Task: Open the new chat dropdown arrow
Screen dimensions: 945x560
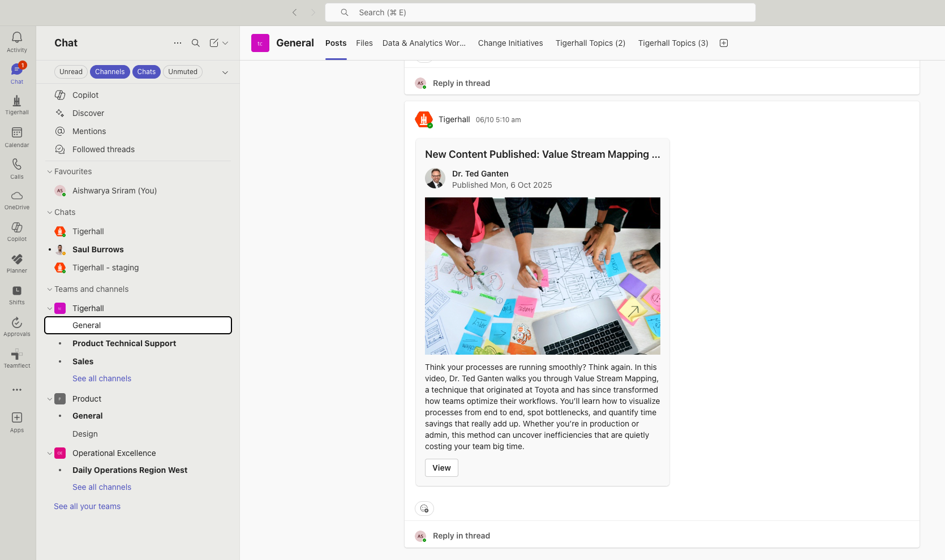Action: pos(225,43)
